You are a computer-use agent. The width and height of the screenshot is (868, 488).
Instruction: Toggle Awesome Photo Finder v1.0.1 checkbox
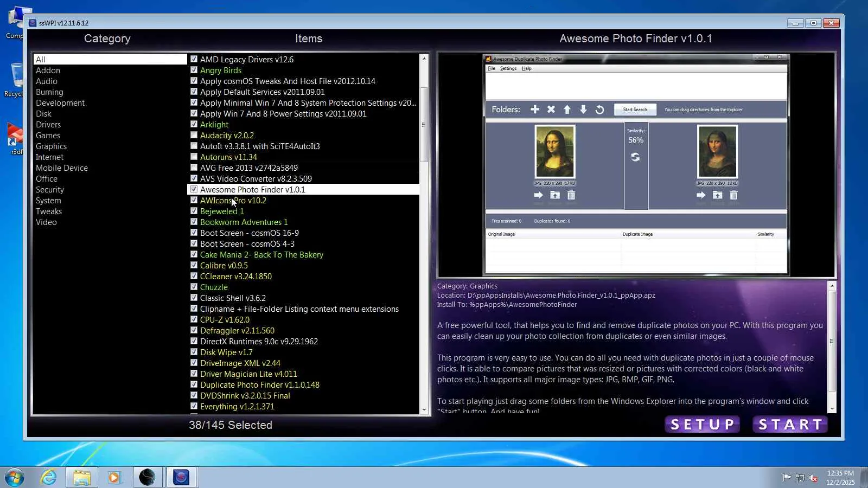(x=194, y=189)
